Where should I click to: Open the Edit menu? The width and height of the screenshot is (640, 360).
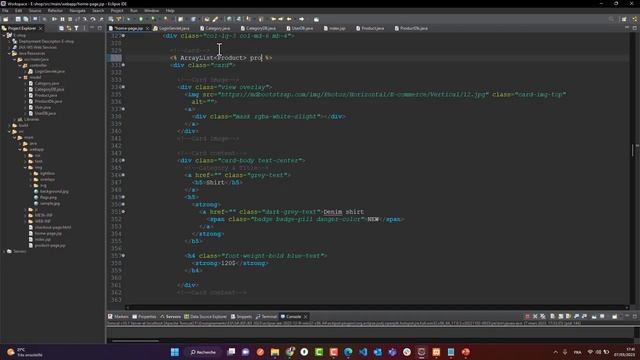point(18,11)
